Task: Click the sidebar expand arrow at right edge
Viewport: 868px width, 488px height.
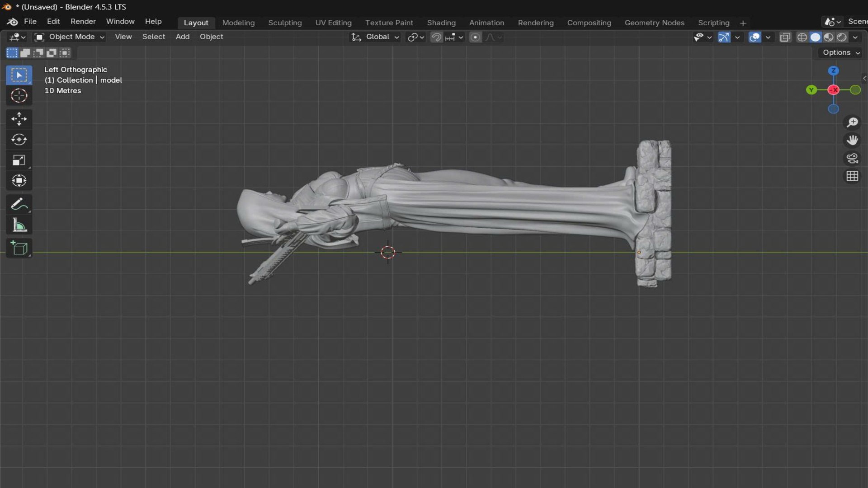Action: pyautogui.click(x=864, y=79)
